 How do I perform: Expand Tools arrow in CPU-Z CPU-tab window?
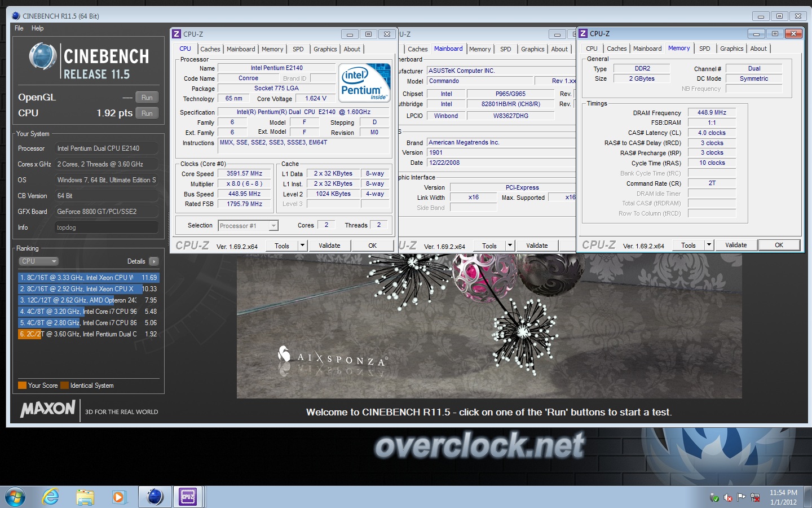click(302, 246)
